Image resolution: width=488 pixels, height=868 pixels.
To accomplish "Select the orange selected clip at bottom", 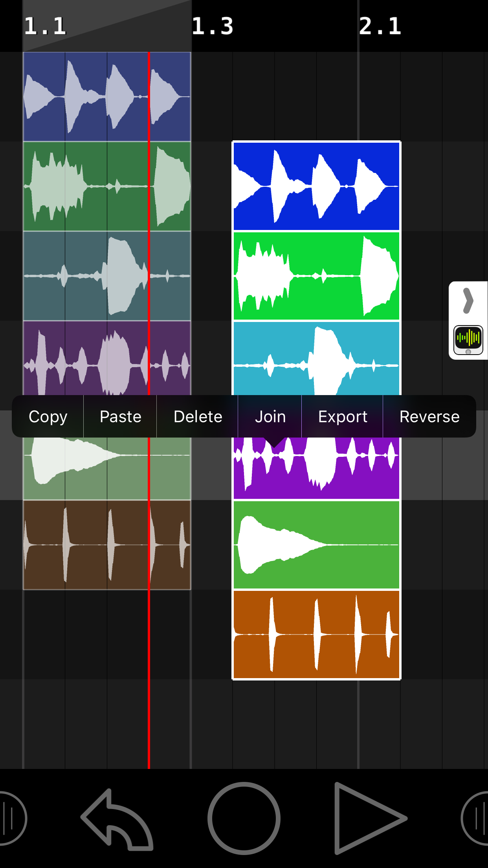I will pos(316,634).
